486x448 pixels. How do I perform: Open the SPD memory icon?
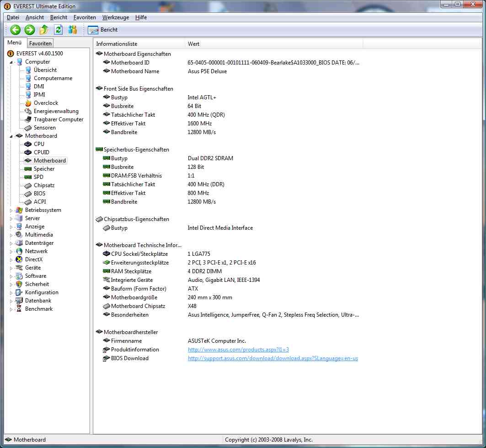(28, 177)
